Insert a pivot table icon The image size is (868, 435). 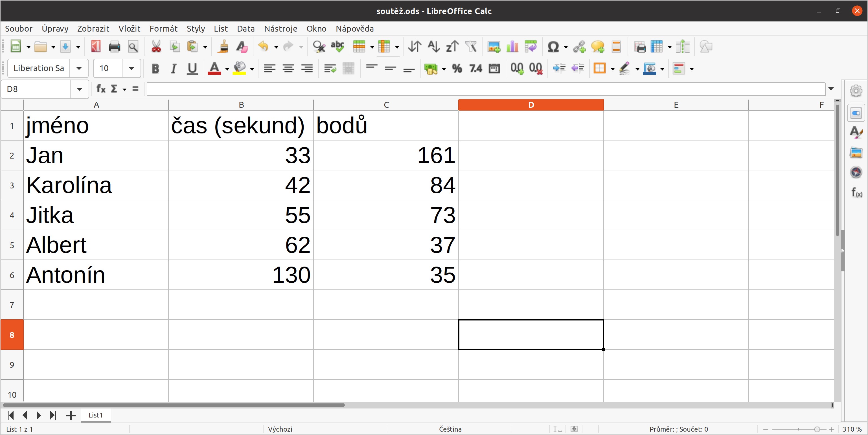[x=531, y=47]
